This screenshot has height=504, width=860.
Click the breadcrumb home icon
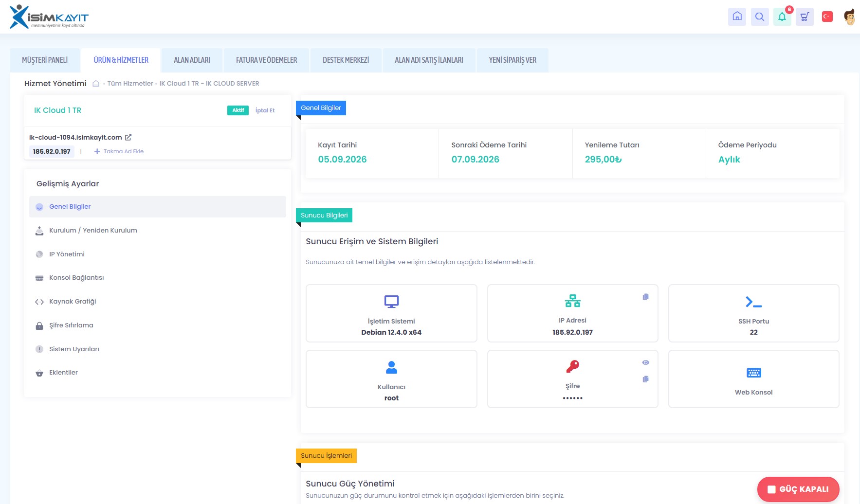tap(96, 83)
